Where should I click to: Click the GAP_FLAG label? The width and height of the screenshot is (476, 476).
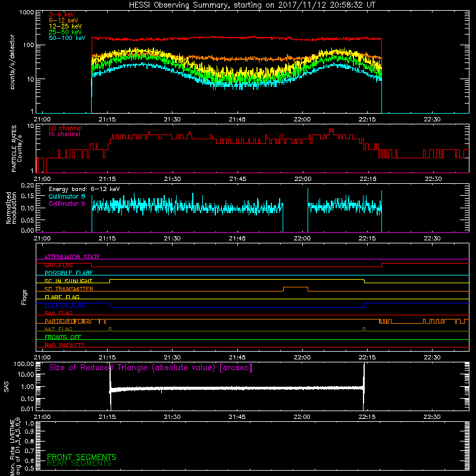[x=58, y=265]
